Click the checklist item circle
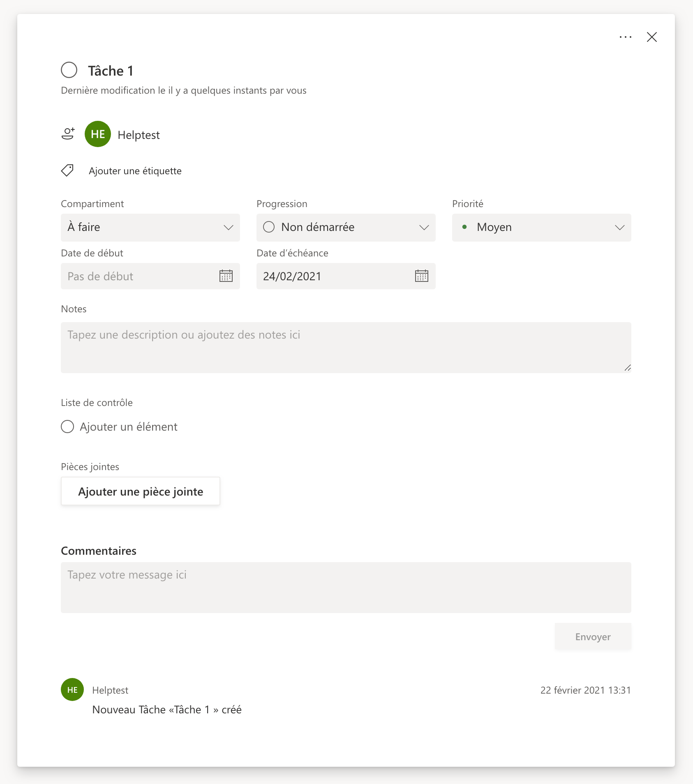This screenshot has width=693, height=784. [x=67, y=427]
